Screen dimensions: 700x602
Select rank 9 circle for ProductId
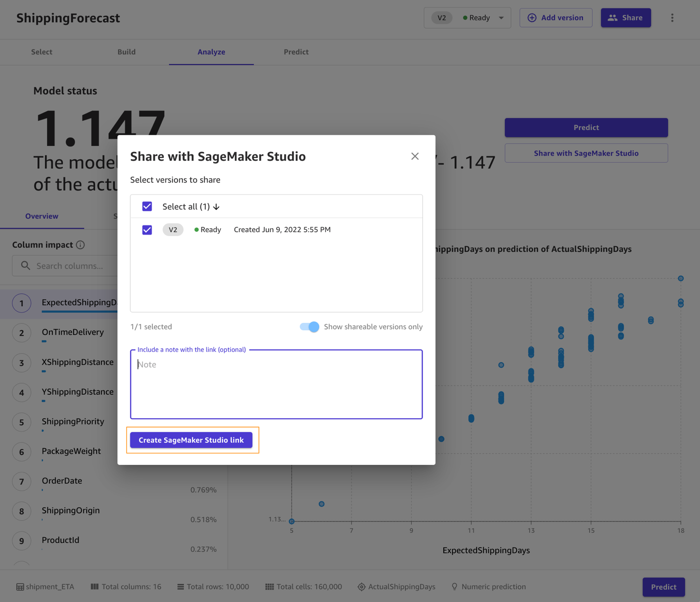(x=22, y=541)
